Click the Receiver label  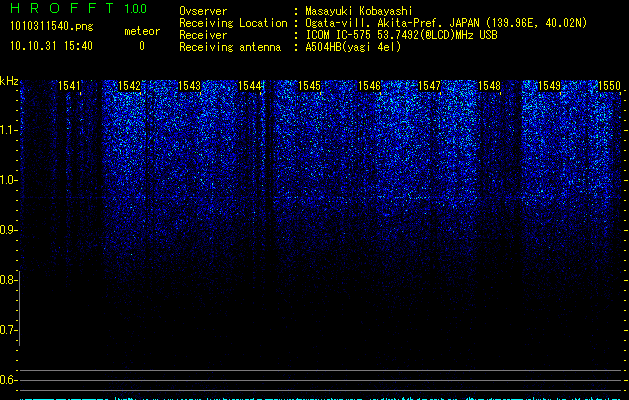203,35
